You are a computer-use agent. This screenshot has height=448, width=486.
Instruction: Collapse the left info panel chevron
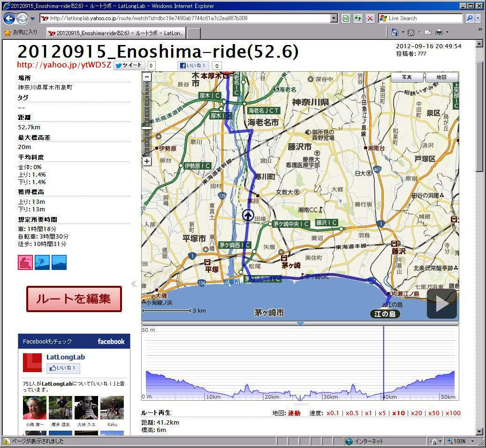134,284
